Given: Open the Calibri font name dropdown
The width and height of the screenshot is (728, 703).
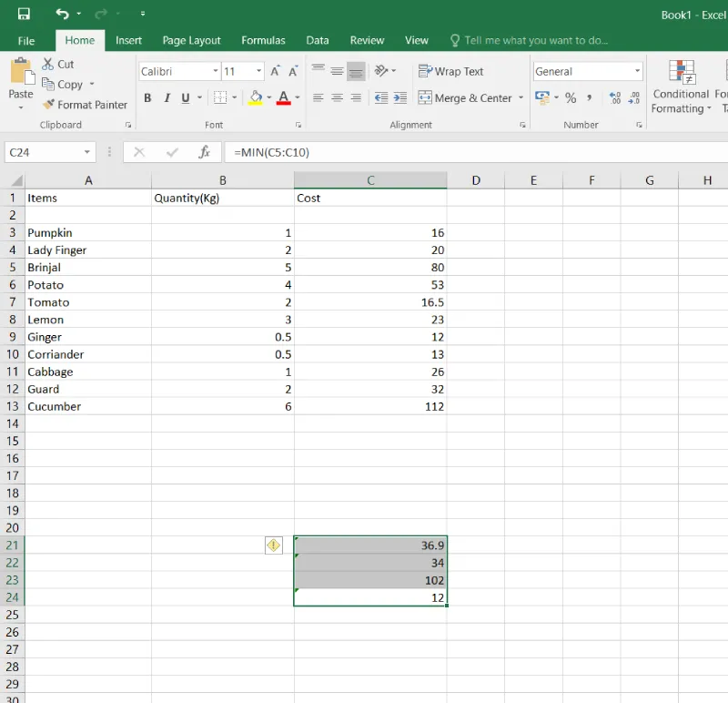Looking at the screenshot, I should pyautogui.click(x=216, y=71).
